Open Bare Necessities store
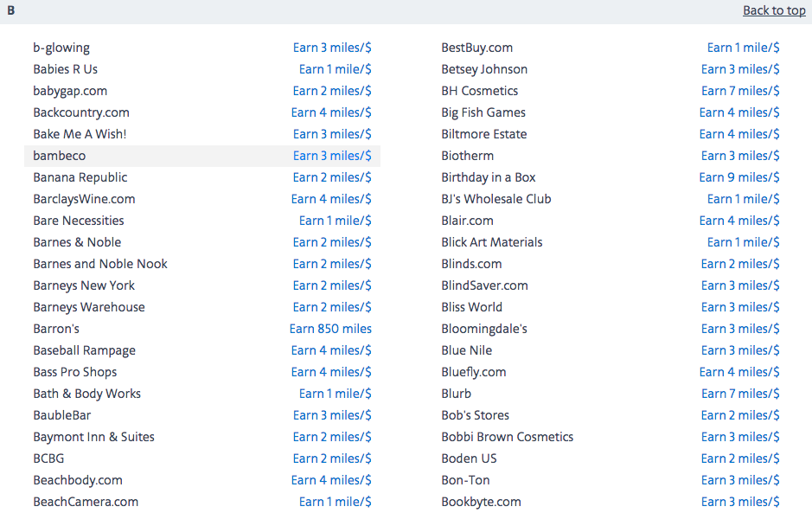This screenshot has width=812, height=513. [79, 221]
